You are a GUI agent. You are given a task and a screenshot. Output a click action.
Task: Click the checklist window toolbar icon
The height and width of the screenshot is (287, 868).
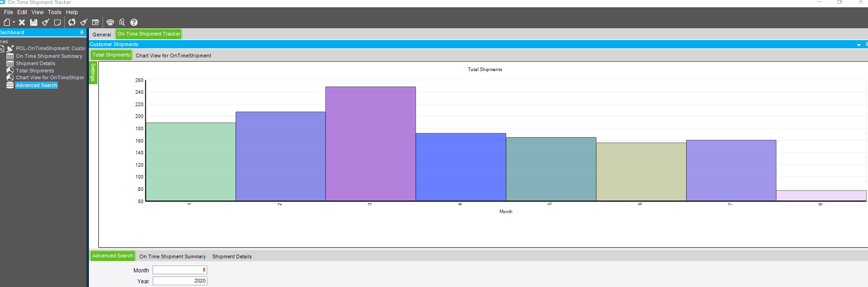[95, 22]
